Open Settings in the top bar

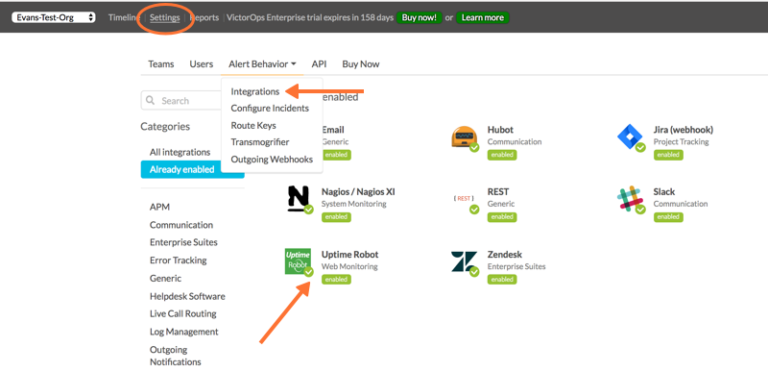165,17
